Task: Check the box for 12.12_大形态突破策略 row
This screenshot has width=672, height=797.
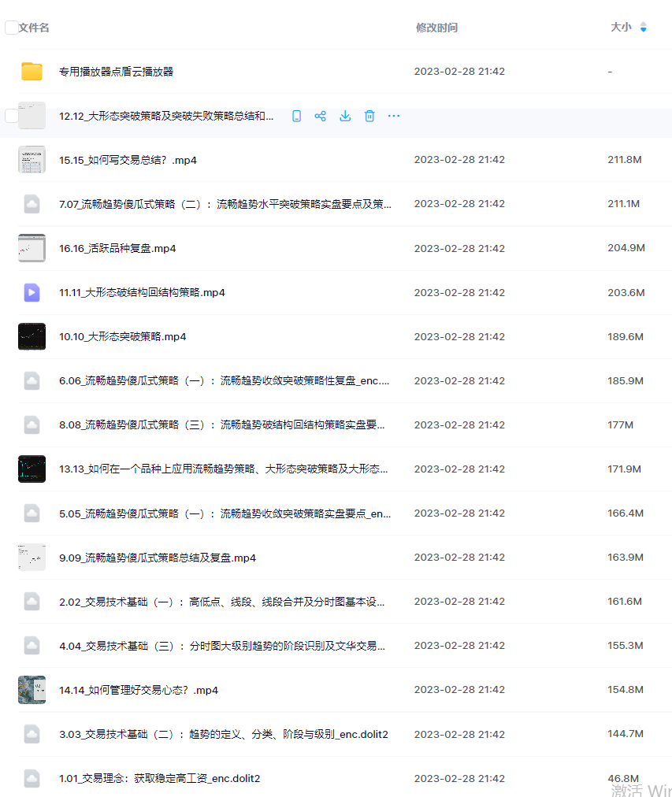Action: coord(11,116)
